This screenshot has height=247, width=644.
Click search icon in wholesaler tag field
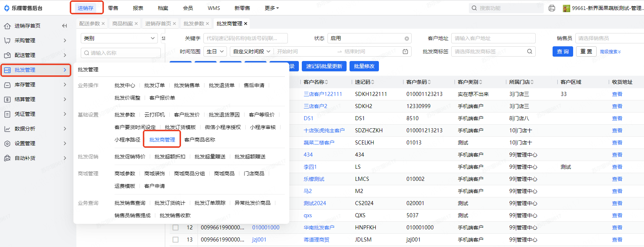pos(529,52)
